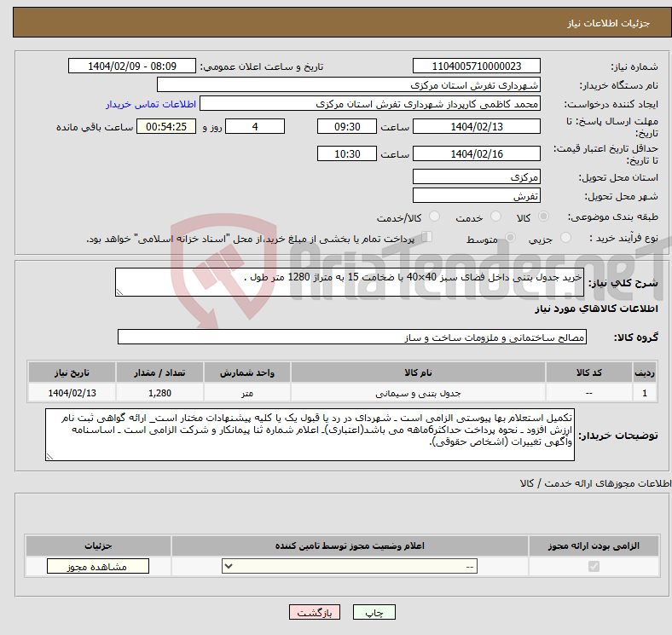Image resolution: width=672 pixels, height=635 pixels.
Task: Click the resize handle of the شرح کلی نیاز box
Action: (x=119, y=292)
